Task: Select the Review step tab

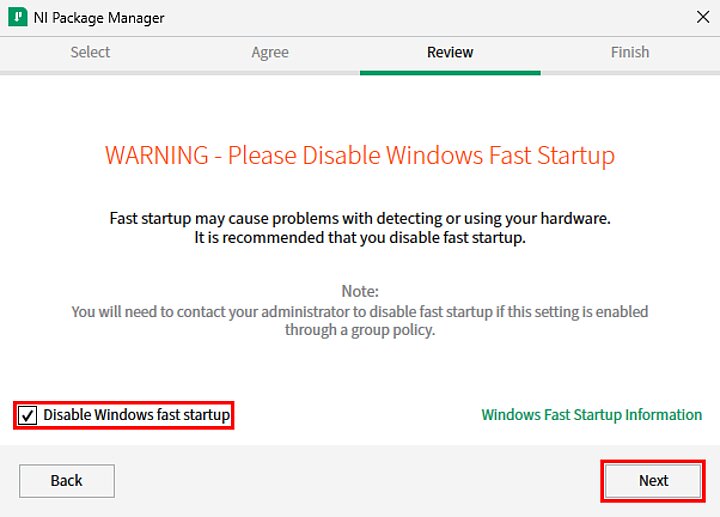Action: 450,52
